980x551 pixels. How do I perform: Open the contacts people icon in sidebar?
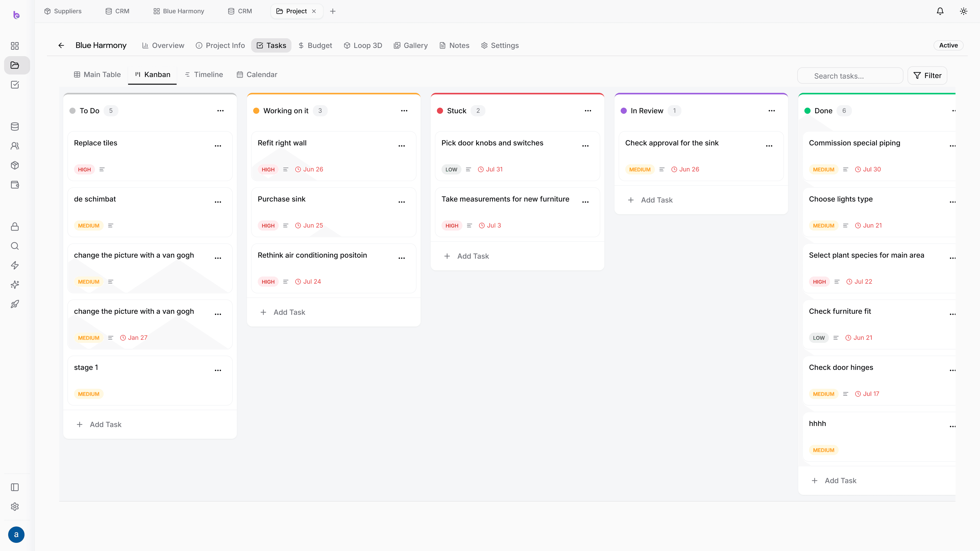[x=15, y=146]
